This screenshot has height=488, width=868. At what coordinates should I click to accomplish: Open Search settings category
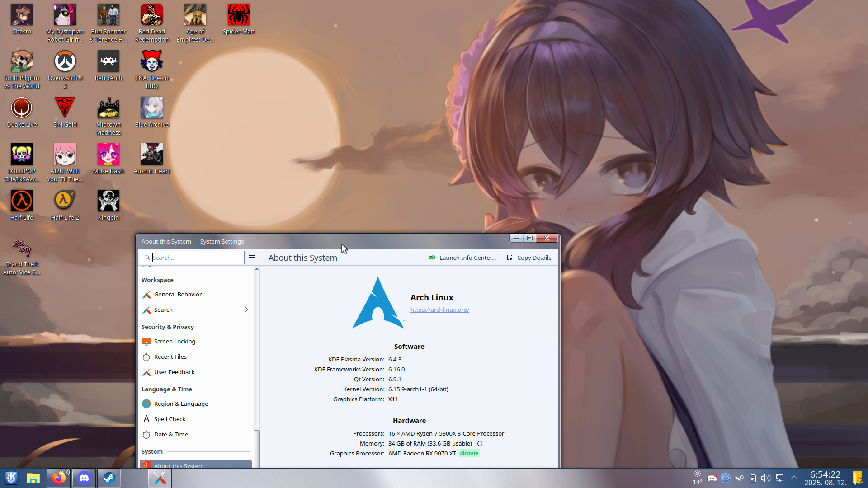(195, 310)
